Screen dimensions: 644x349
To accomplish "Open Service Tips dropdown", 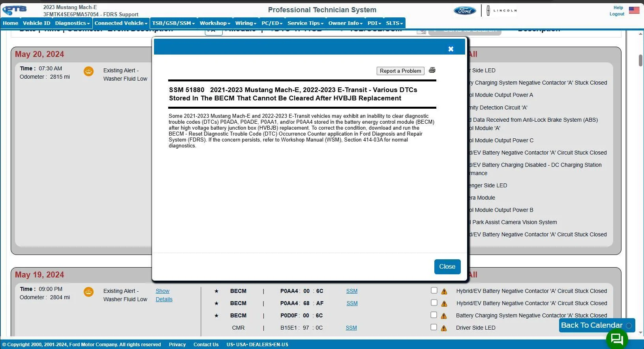I will coord(305,23).
